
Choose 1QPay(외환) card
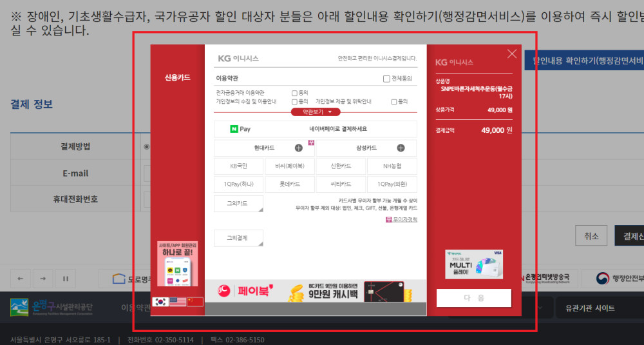click(x=392, y=184)
